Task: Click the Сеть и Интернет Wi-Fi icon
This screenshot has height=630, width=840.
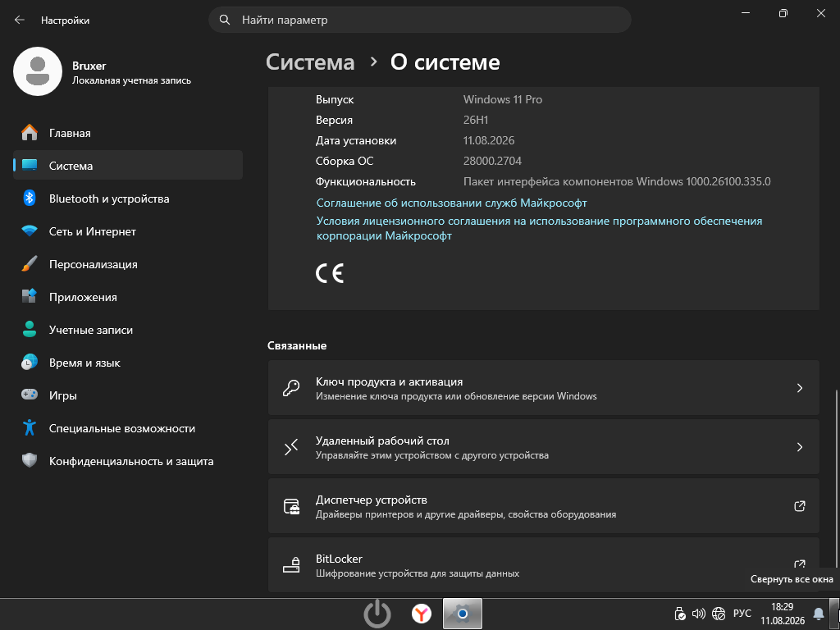Action: tap(30, 231)
